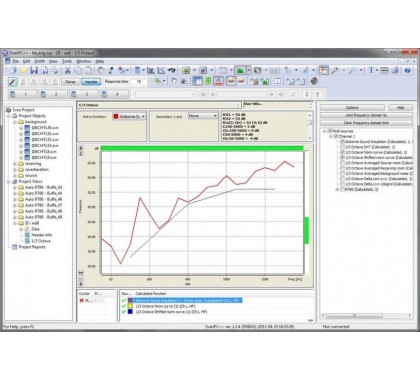Click the Save floppy disk icon

[34, 70]
